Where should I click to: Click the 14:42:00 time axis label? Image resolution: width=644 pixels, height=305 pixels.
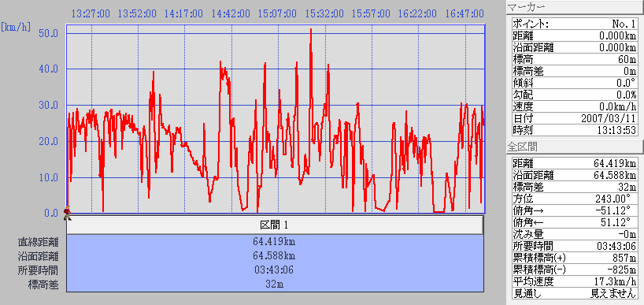(x=231, y=13)
